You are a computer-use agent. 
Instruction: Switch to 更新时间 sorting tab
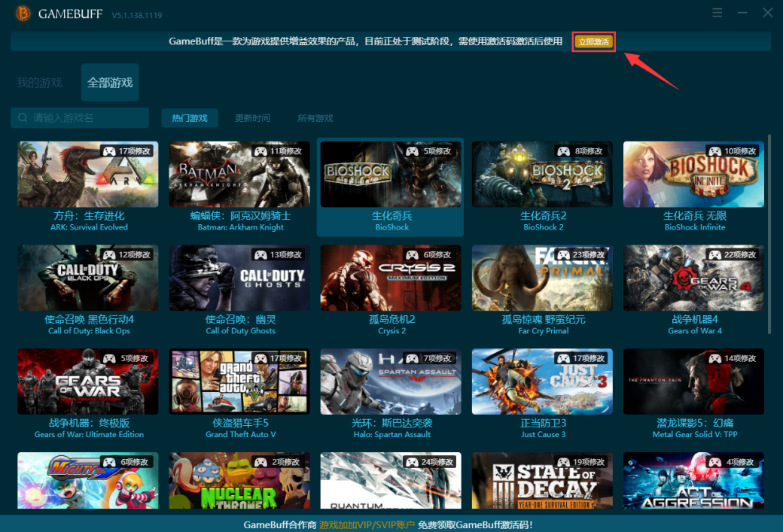pyautogui.click(x=254, y=118)
